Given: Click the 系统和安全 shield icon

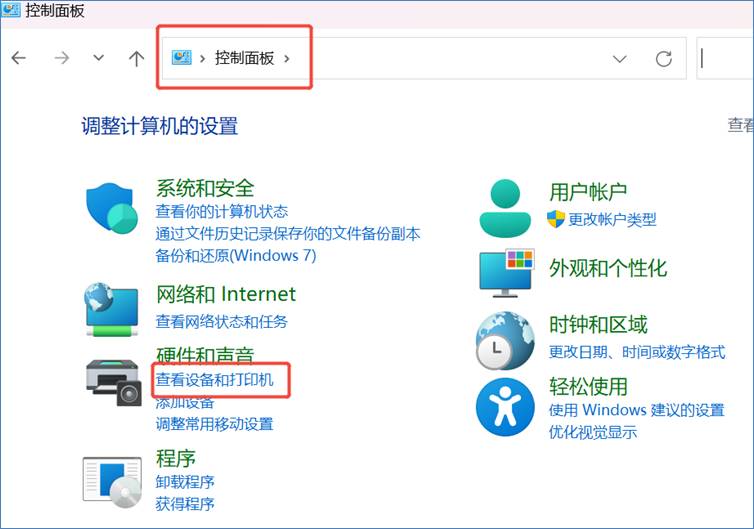Looking at the screenshot, I should 112,208.
